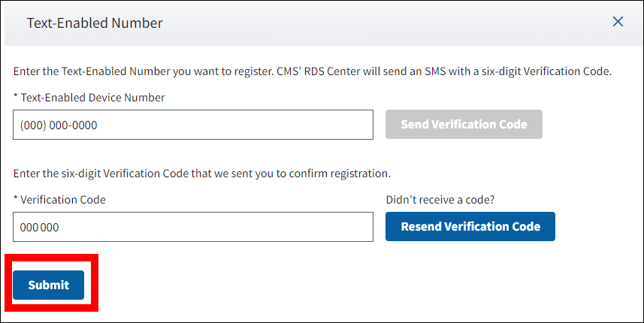Click the (000) 000-0000 placeholder text
Screen dimensions: 644x323
tap(59, 125)
